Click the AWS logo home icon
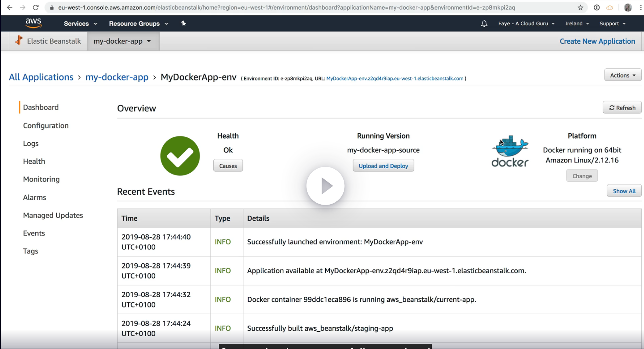The height and width of the screenshot is (349, 644). 33,23
